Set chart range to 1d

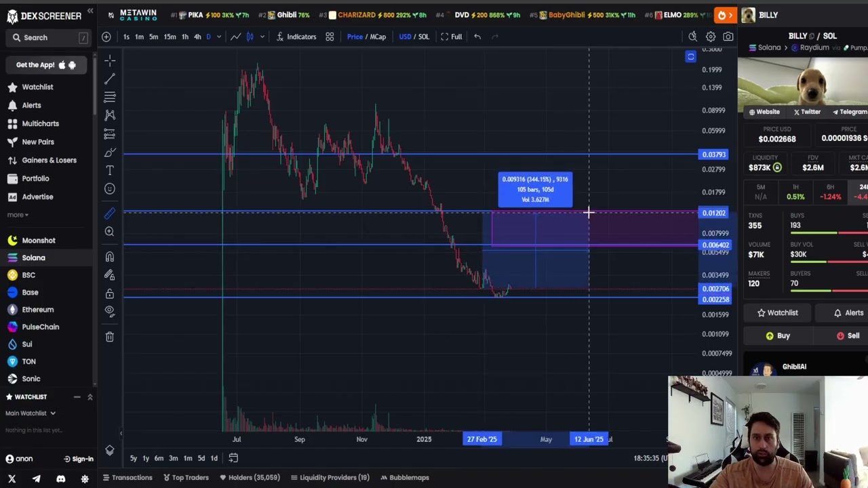pyautogui.click(x=214, y=459)
